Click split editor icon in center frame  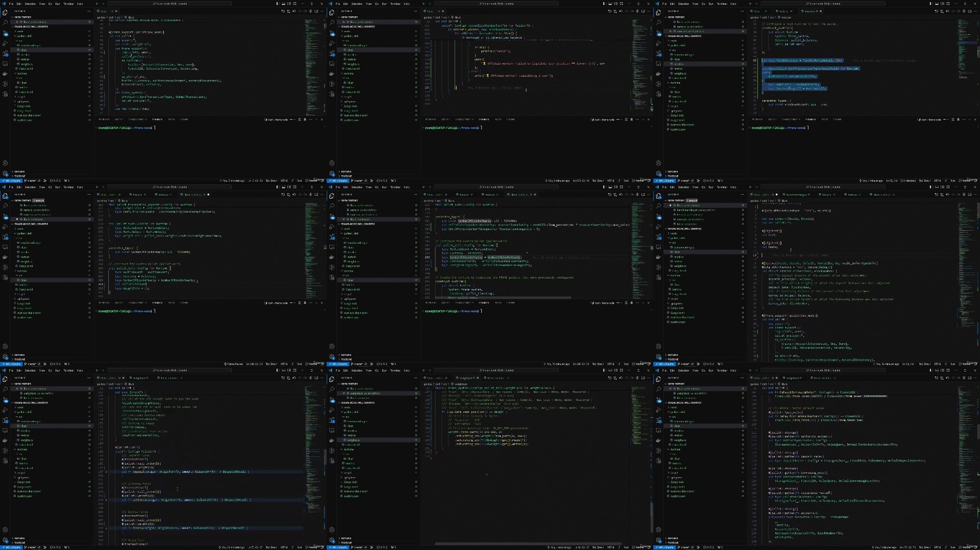click(x=643, y=194)
